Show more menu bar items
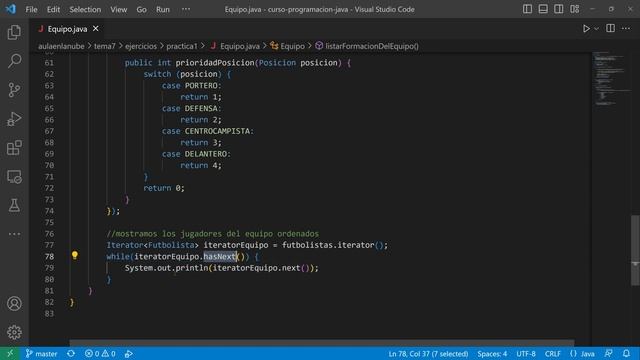 [186, 9]
